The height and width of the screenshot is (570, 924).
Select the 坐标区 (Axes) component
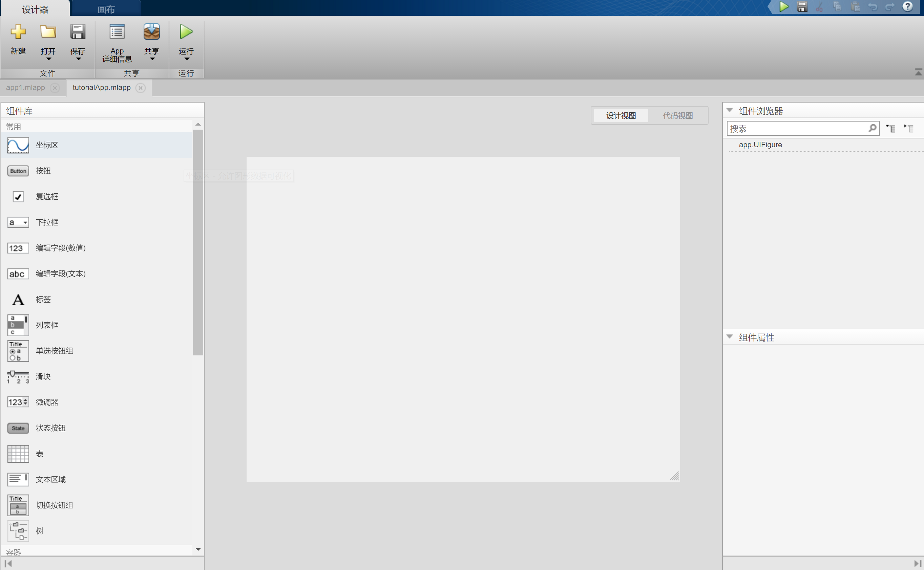(47, 145)
